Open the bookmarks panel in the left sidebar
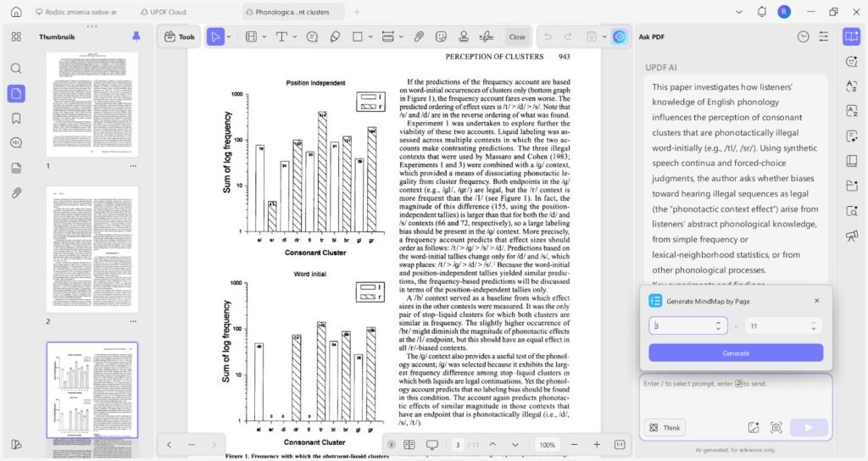This screenshot has width=868, height=461. 16,118
